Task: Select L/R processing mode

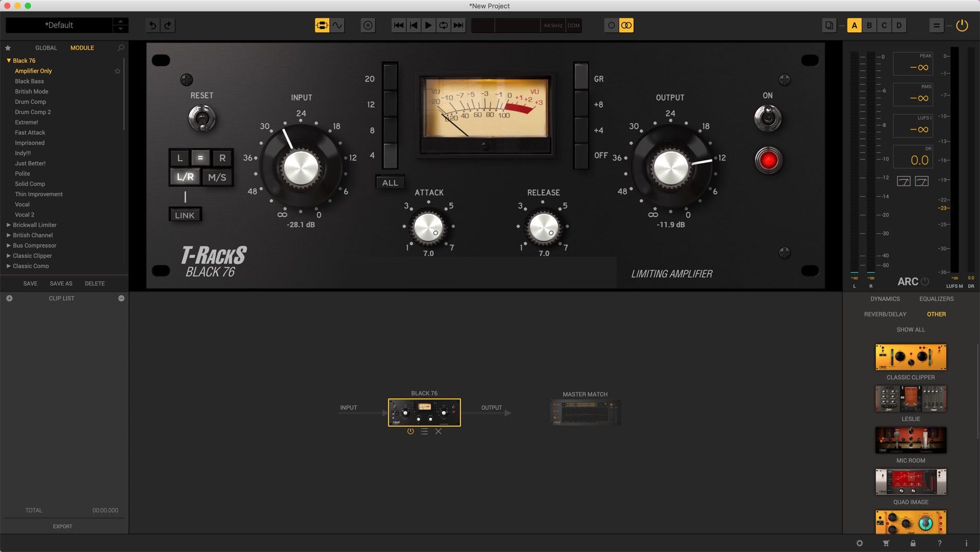Action: 185,177
